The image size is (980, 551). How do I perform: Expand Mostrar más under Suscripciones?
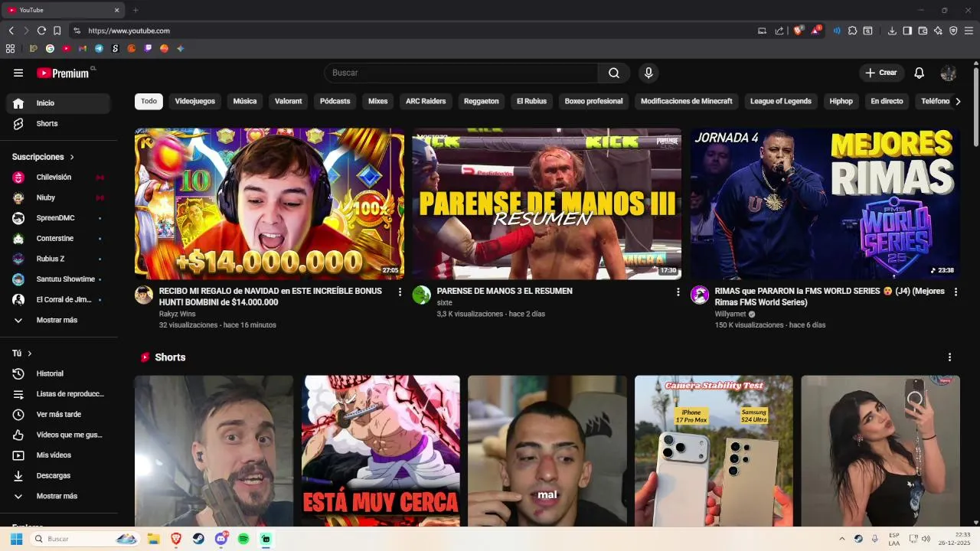59,320
